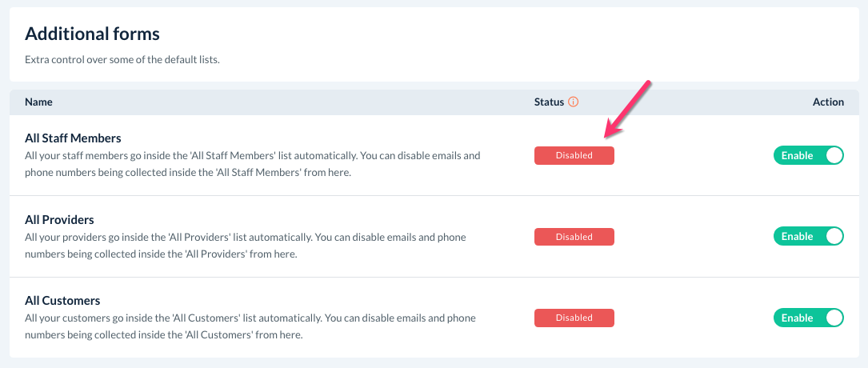The height and width of the screenshot is (368, 868).
Task: Click Disabled badge for All Providers
Action: click(574, 237)
